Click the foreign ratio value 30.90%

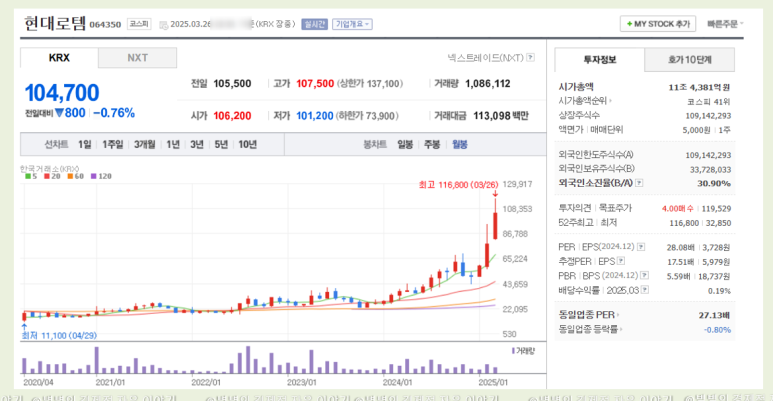point(714,183)
